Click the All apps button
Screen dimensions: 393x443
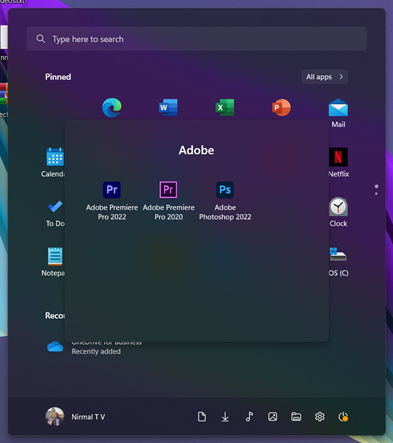coord(325,77)
